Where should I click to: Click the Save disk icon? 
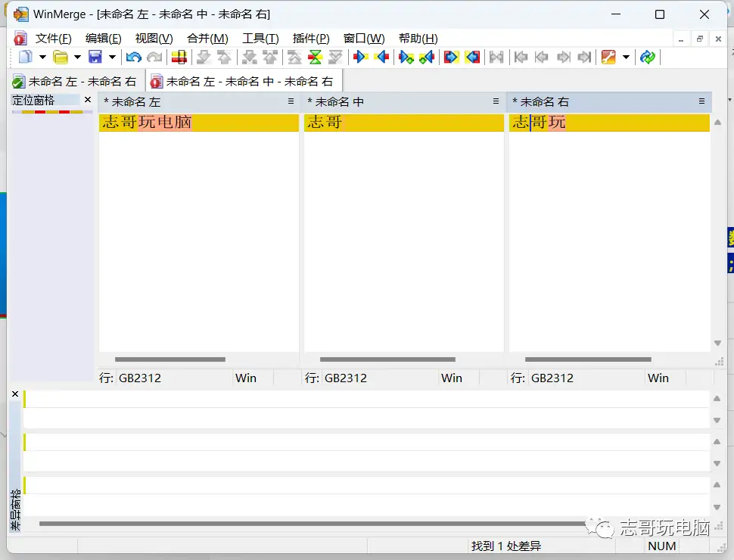95,57
